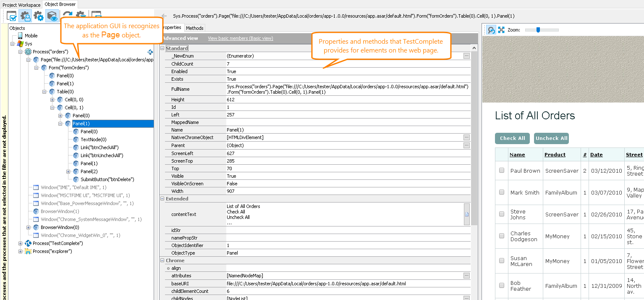This screenshot has height=300, width=644.
Task: Sort orders by the Product column header
Action: [555, 155]
